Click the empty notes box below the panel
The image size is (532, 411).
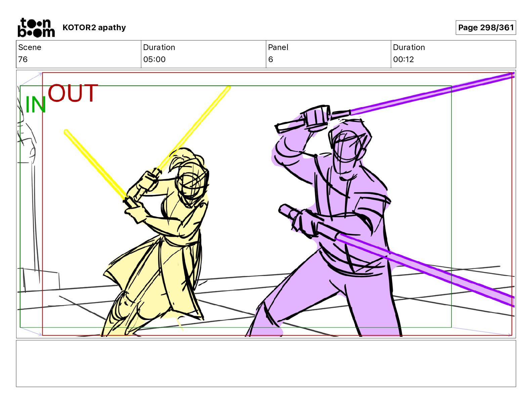coord(266,364)
